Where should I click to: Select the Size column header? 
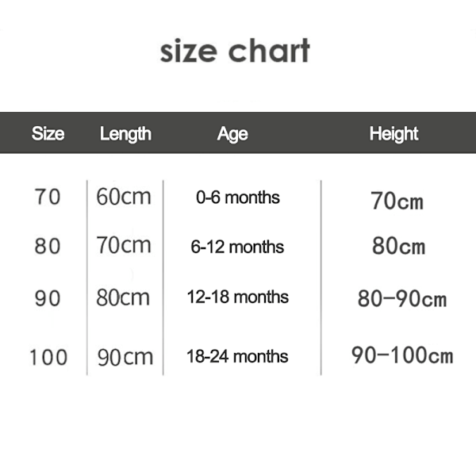click(x=48, y=133)
